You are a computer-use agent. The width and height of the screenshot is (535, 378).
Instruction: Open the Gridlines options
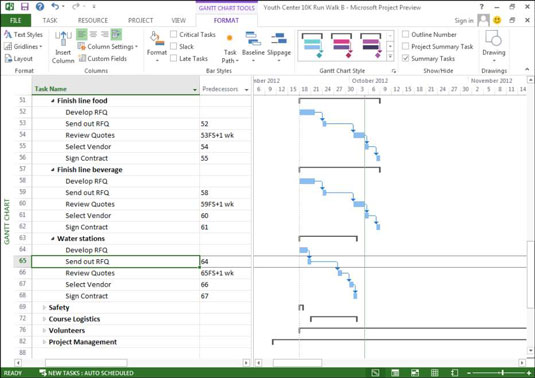24,46
